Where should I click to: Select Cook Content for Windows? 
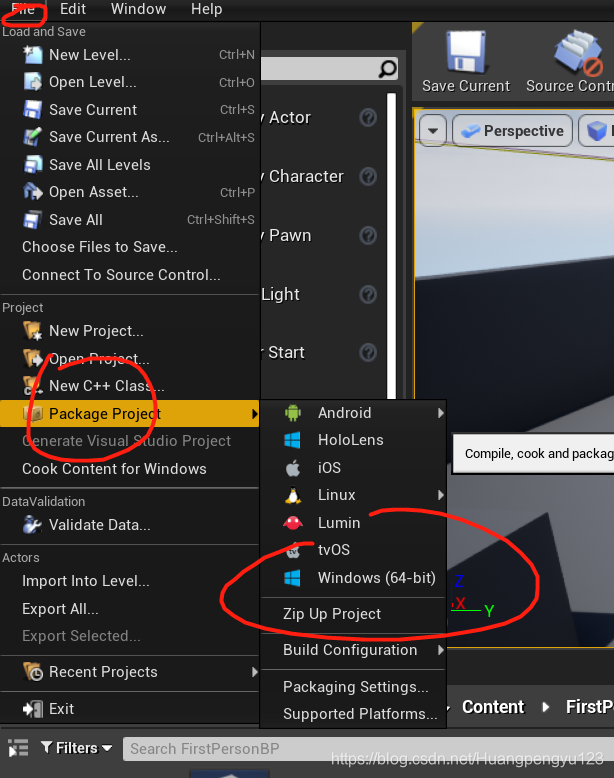pos(130,469)
